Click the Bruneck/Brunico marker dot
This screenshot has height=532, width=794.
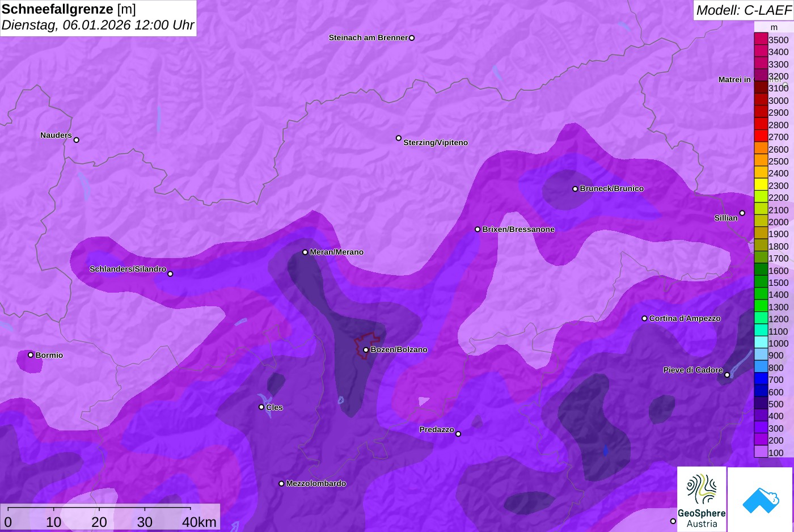point(575,189)
